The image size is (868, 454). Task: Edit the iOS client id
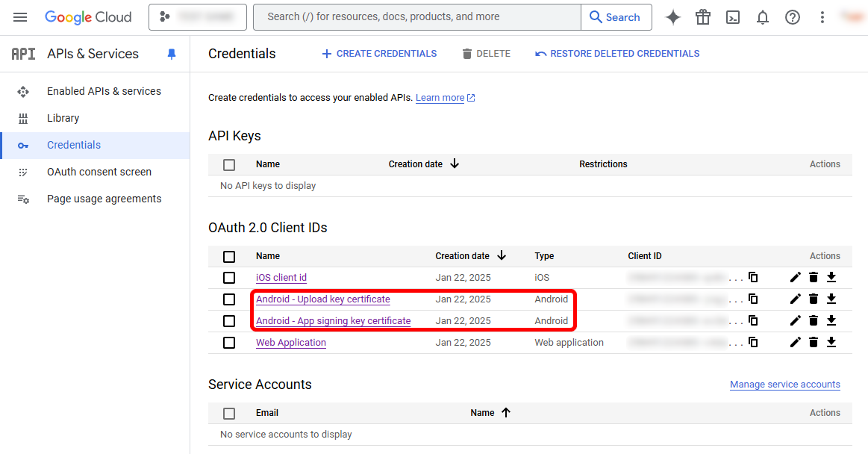pos(796,277)
